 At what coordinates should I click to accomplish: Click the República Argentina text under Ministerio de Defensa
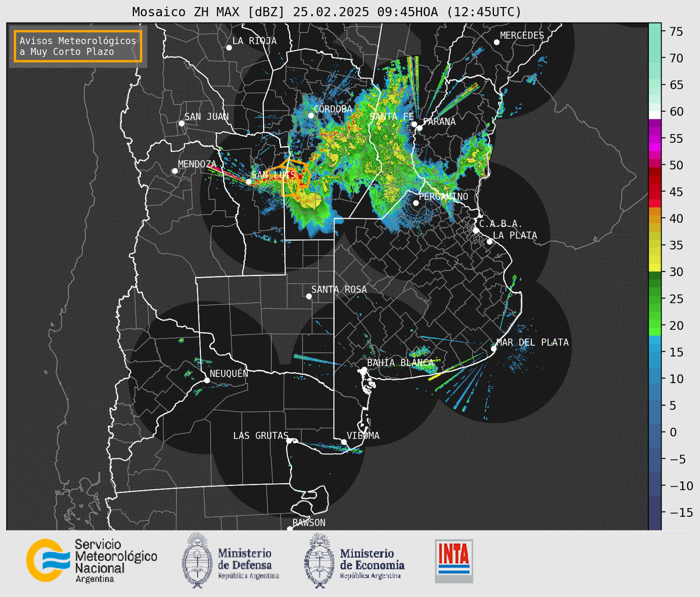[x=249, y=576]
